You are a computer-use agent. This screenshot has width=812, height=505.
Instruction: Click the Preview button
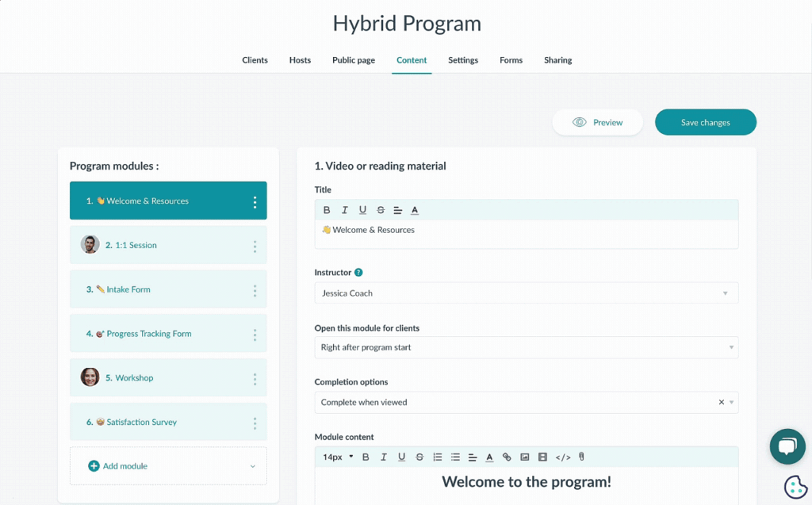click(x=597, y=123)
